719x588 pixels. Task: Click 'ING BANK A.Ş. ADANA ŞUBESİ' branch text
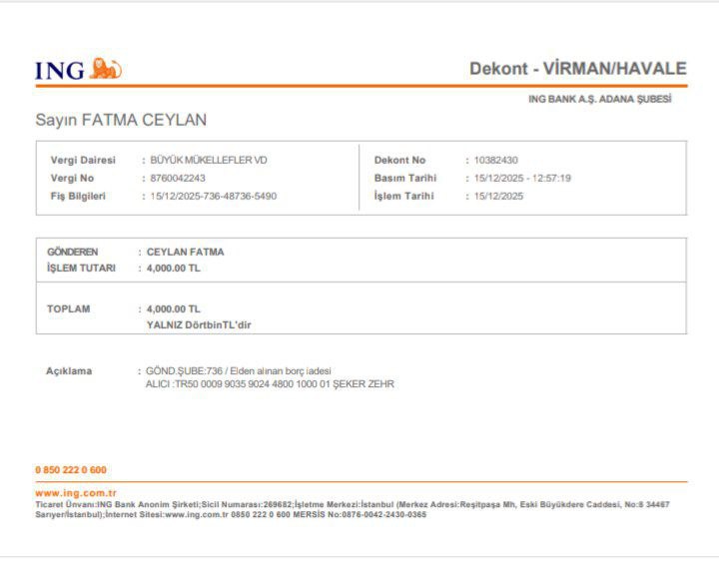pyautogui.click(x=600, y=99)
